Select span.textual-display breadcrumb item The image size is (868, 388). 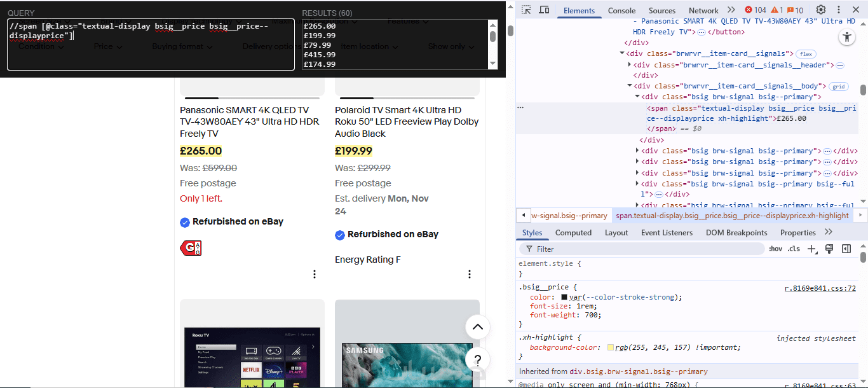tap(732, 216)
